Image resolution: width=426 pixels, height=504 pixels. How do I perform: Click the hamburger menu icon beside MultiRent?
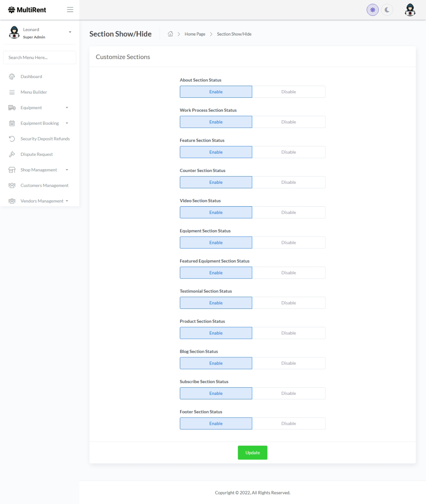pos(70,10)
